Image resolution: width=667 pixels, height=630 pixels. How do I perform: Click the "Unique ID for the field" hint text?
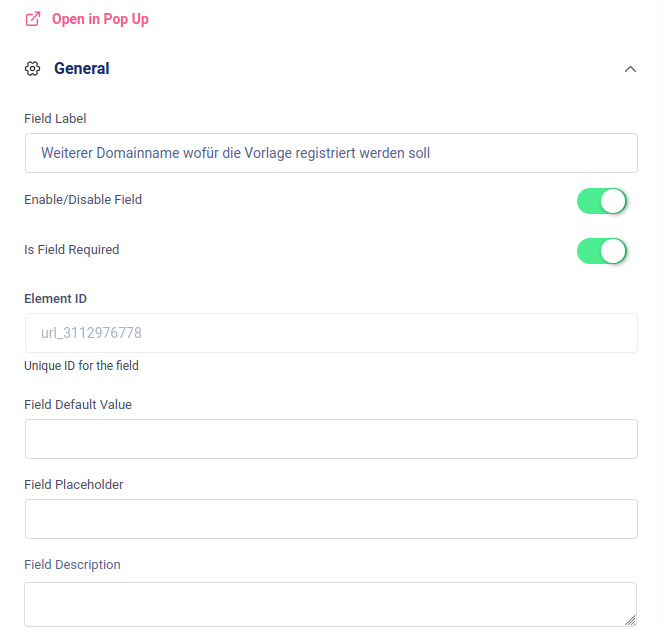81,366
